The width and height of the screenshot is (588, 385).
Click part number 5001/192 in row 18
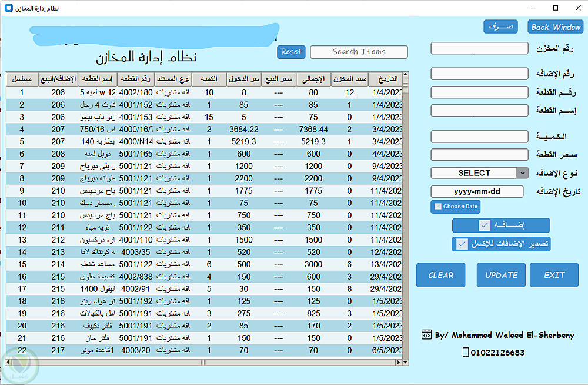(x=136, y=301)
